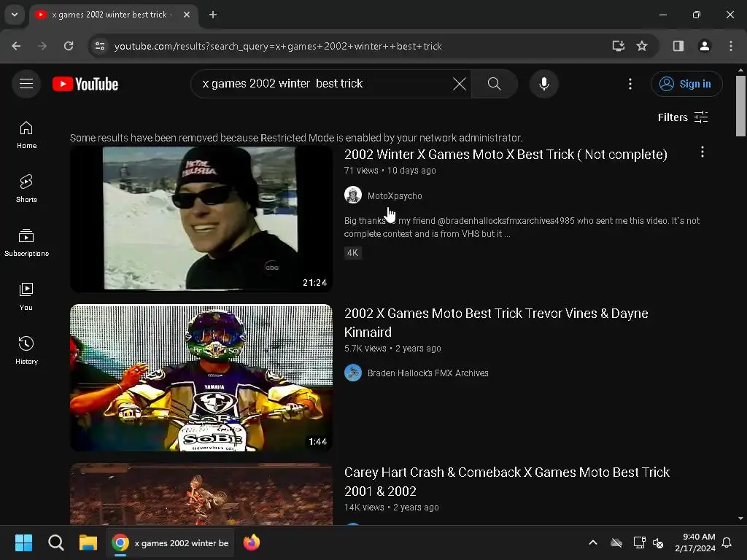Viewport: 747px width, 560px height.
Task: Play the Carey Hart crash thumbnail
Action: [x=201, y=494]
